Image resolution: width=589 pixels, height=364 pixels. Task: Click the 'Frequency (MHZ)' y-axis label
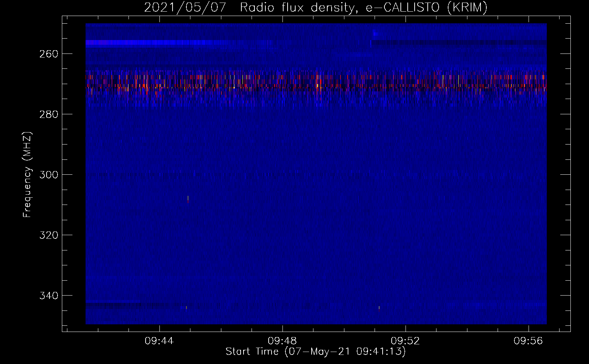(x=27, y=174)
